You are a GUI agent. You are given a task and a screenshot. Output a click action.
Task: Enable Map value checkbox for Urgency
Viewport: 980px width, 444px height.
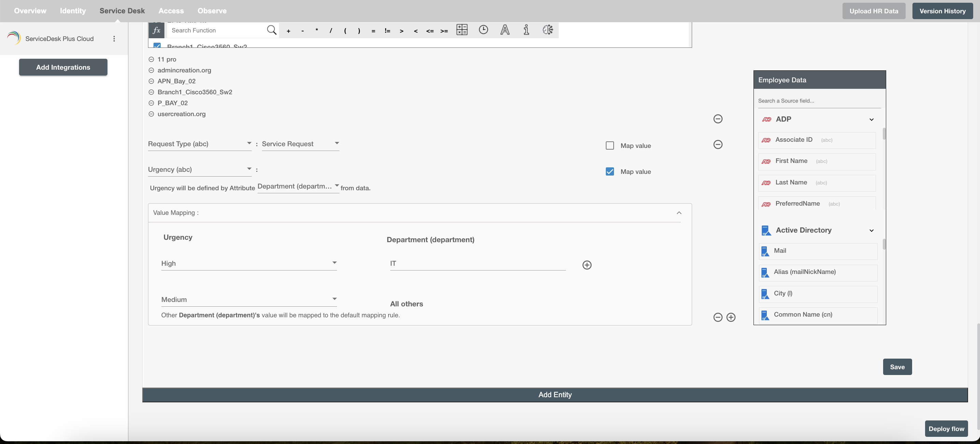coord(610,171)
